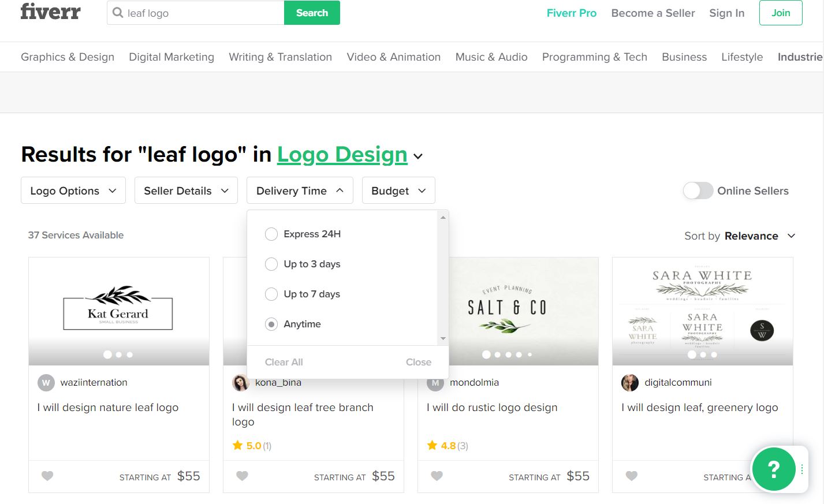The image size is (824, 504).
Task: Click Become a Seller link
Action: (653, 13)
